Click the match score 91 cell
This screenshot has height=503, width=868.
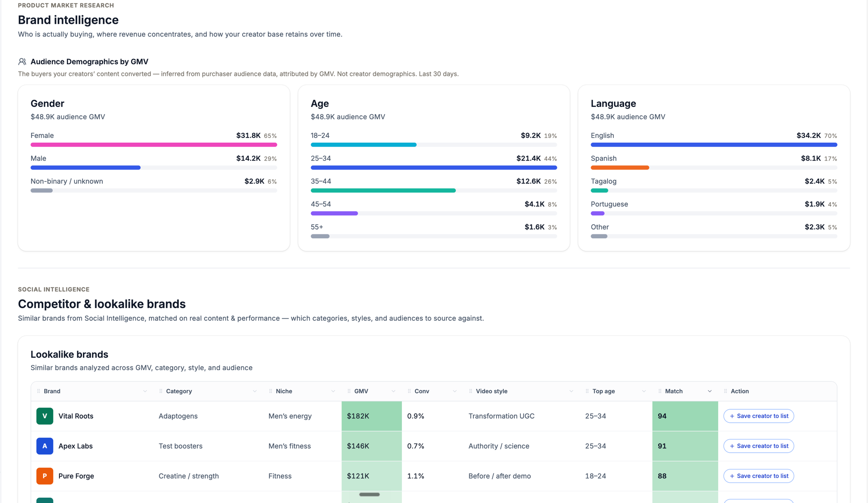pyautogui.click(x=685, y=446)
